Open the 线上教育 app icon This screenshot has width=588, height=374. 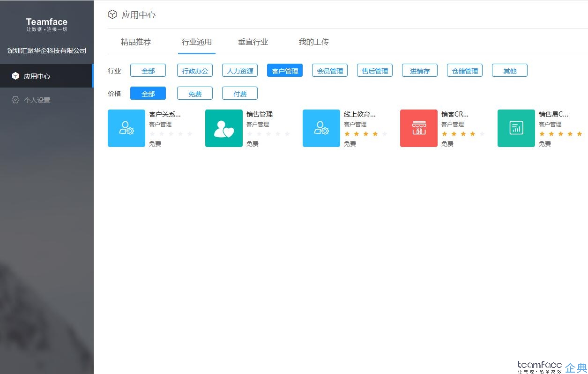click(x=321, y=128)
